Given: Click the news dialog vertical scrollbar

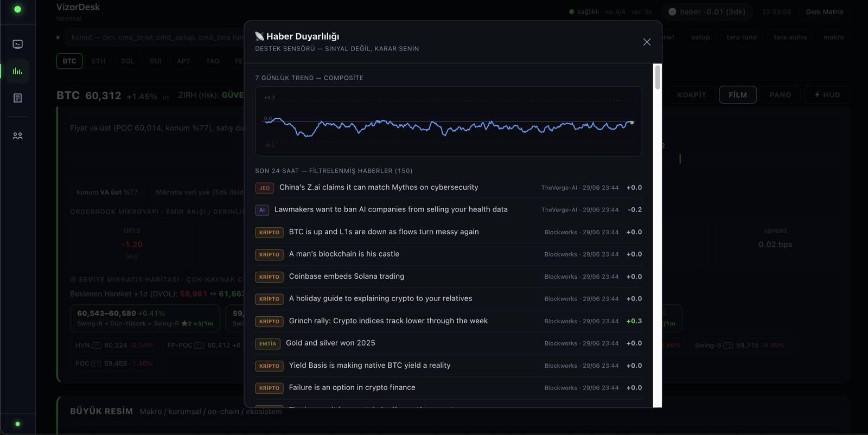Looking at the screenshot, I should coord(658,77).
